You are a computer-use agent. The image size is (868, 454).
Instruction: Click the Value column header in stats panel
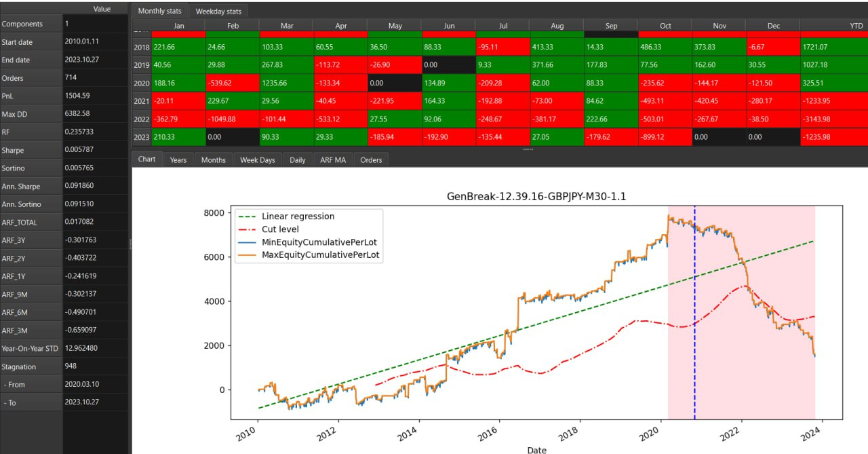coord(96,9)
